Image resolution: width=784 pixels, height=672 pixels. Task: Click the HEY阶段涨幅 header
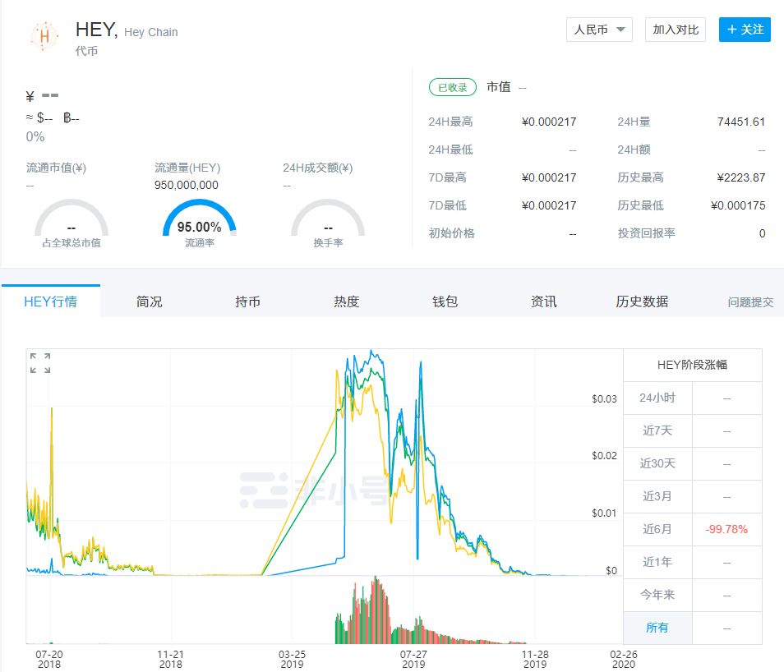[693, 365]
